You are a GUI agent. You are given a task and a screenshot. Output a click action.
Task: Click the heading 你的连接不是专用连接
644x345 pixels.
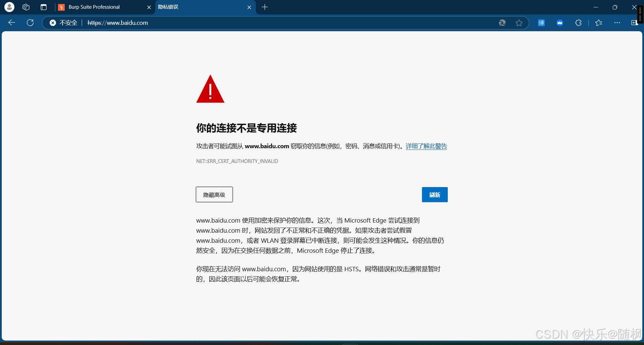[x=247, y=128]
